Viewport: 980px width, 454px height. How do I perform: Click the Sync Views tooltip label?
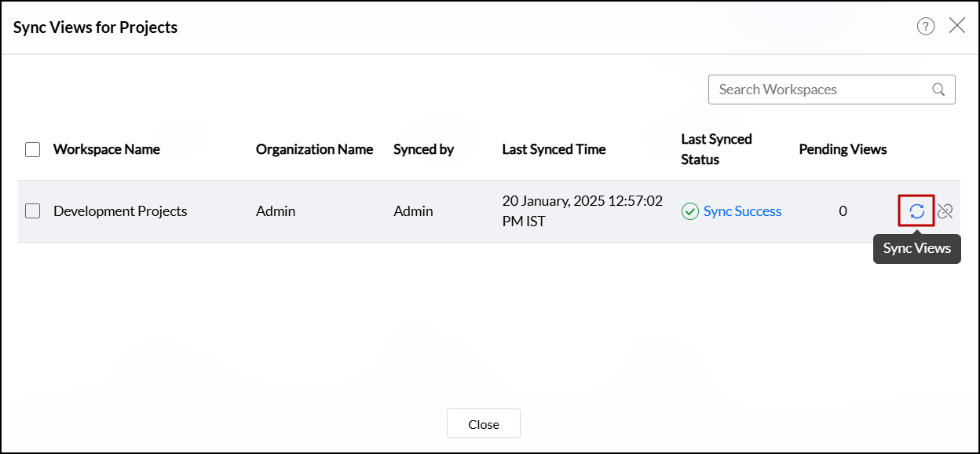pyautogui.click(x=916, y=248)
